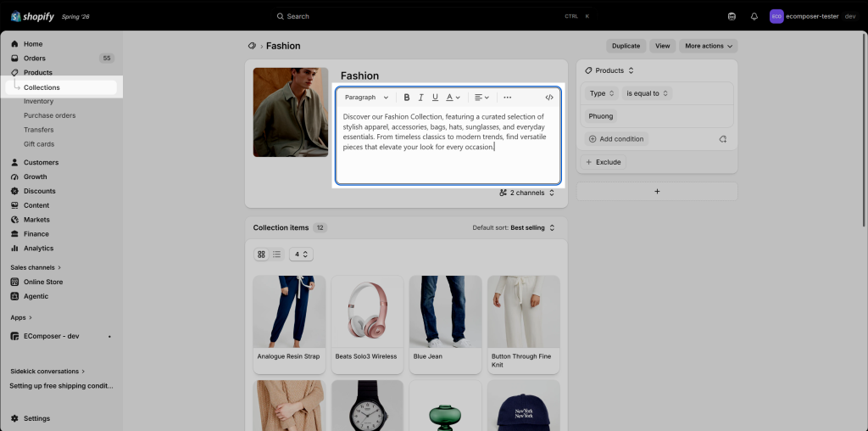Click the Finance icon in sidebar
Viewport: 868px width, 431px height.
click(15, 234)
